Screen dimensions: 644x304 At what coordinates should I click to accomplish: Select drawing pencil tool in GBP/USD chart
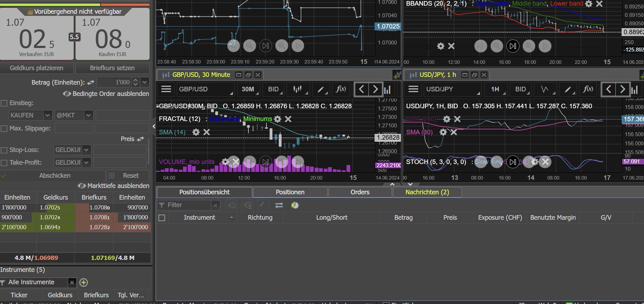[x=320, y=89]
